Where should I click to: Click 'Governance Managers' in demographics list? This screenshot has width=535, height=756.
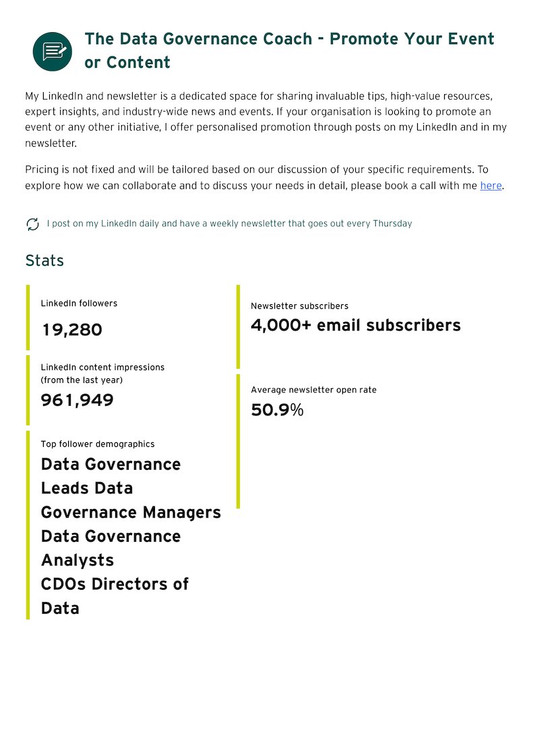pos(131,512)
